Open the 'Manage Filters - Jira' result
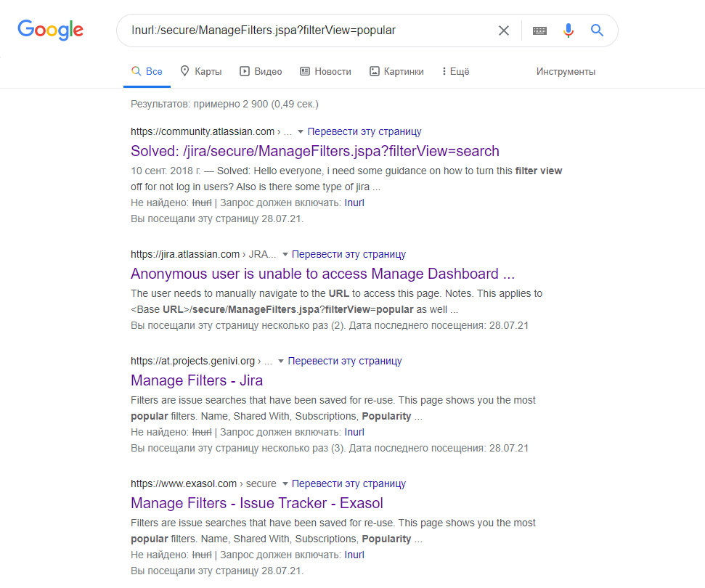Image resolution: width=705 pixels, height=588 pixels. coord(197,380)
